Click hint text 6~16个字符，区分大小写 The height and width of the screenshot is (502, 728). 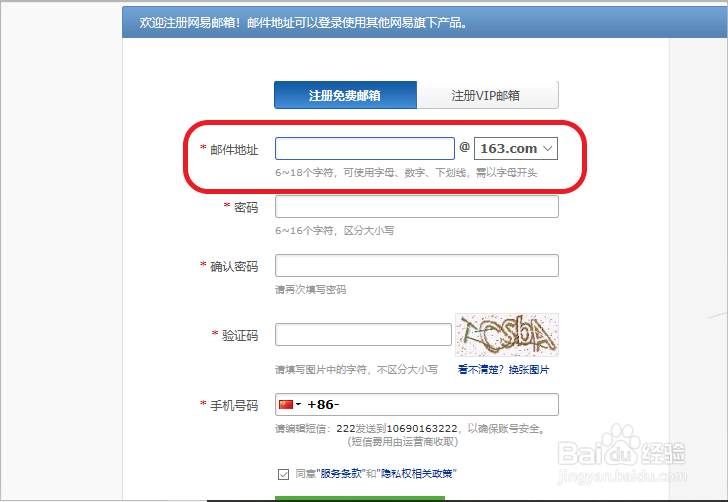(334, 231)
